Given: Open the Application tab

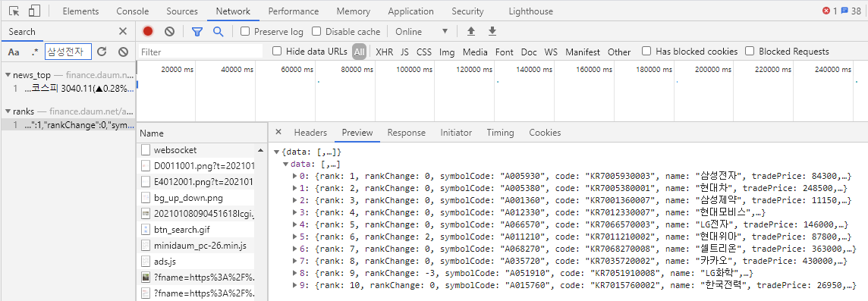Looking at the screenshot, I should pos(410,11).
